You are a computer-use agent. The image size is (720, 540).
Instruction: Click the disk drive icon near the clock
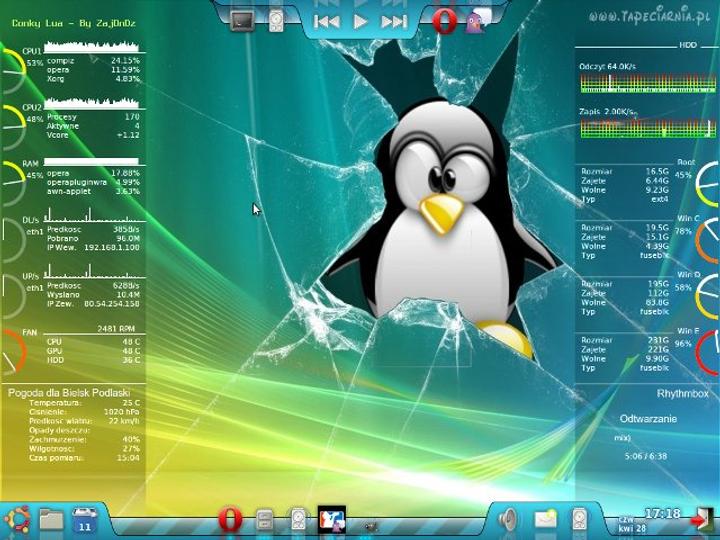[x=579, y=520]
